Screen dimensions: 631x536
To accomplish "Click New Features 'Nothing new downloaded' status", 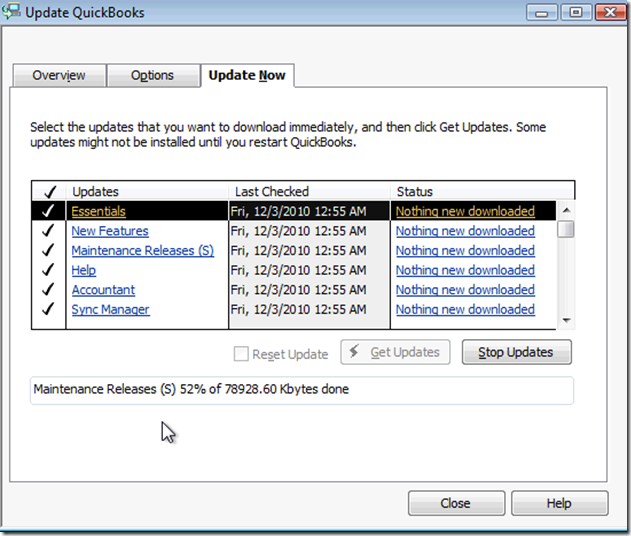I will click(x=465, y=231).
